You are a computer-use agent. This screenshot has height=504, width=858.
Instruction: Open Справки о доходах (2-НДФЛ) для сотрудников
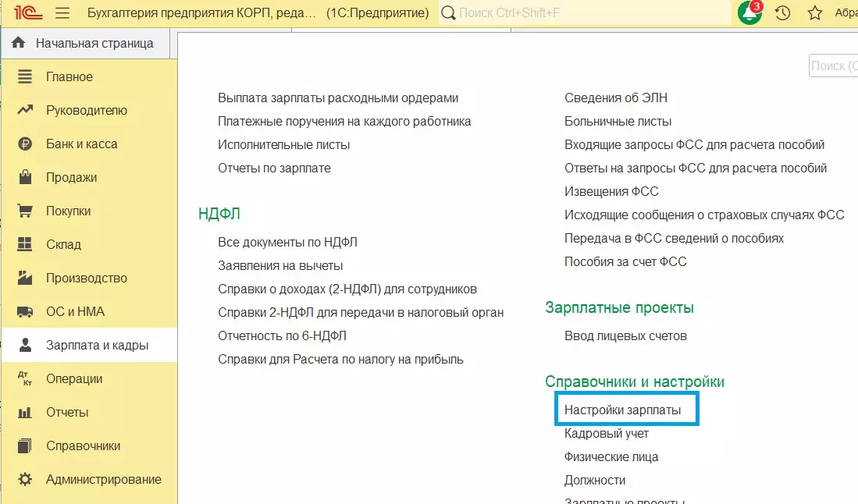click(x=347, y=289)
